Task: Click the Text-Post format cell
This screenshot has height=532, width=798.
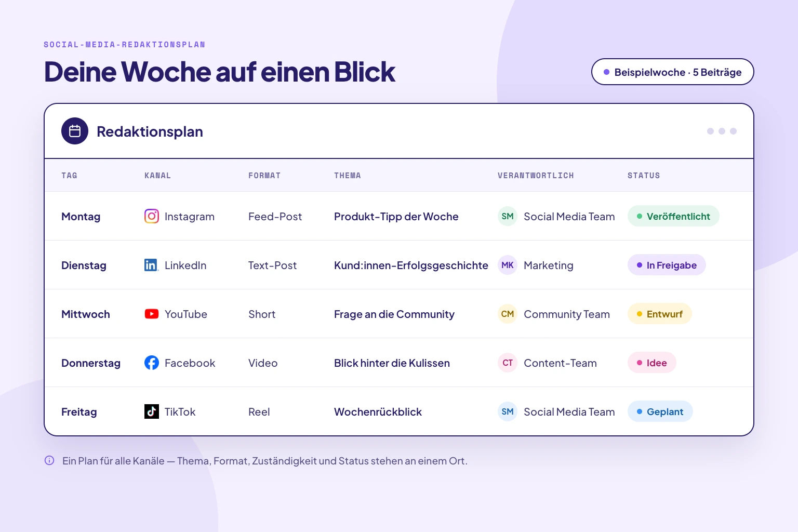Action: pos(272,265)
